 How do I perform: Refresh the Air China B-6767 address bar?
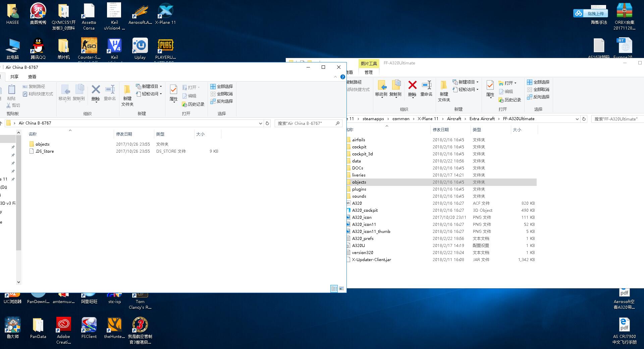click(267, 123)
